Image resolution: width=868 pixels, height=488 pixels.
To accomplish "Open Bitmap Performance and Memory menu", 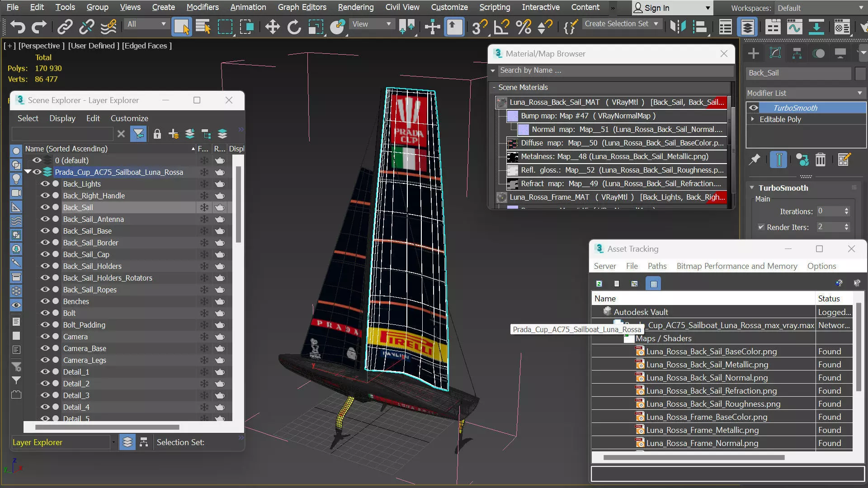I will pos(737,266).
